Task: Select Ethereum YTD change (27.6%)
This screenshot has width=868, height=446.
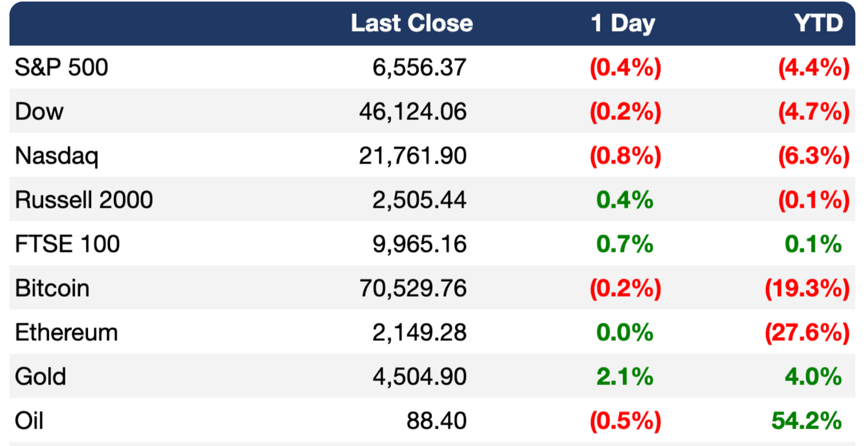Action: (807, 332)
